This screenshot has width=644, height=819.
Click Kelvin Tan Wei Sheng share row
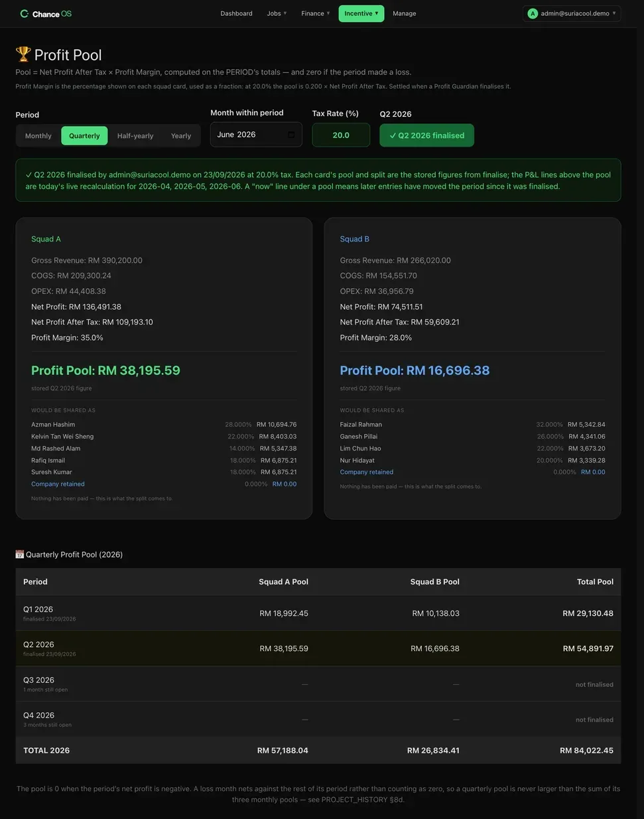(164, 436)
